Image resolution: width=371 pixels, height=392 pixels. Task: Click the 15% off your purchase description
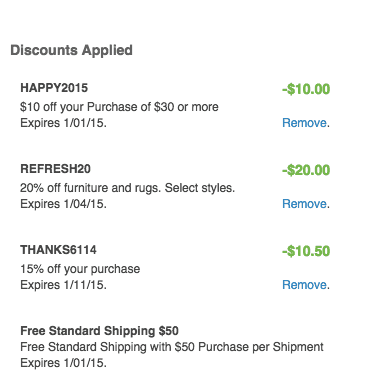point(80,269)
